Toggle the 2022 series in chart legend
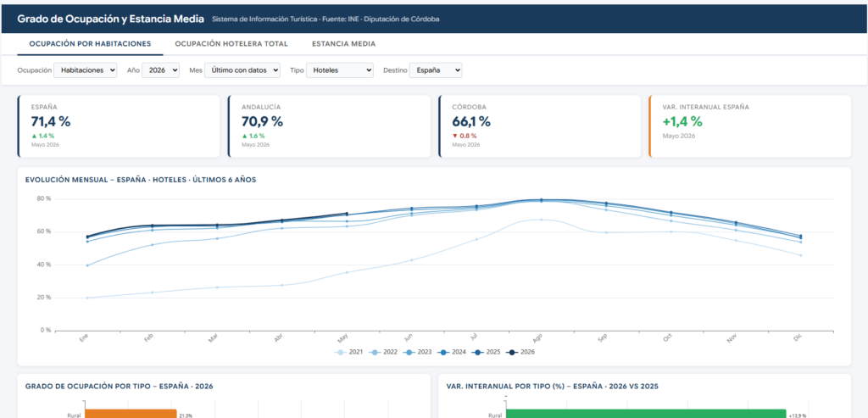 coord(383,352)
